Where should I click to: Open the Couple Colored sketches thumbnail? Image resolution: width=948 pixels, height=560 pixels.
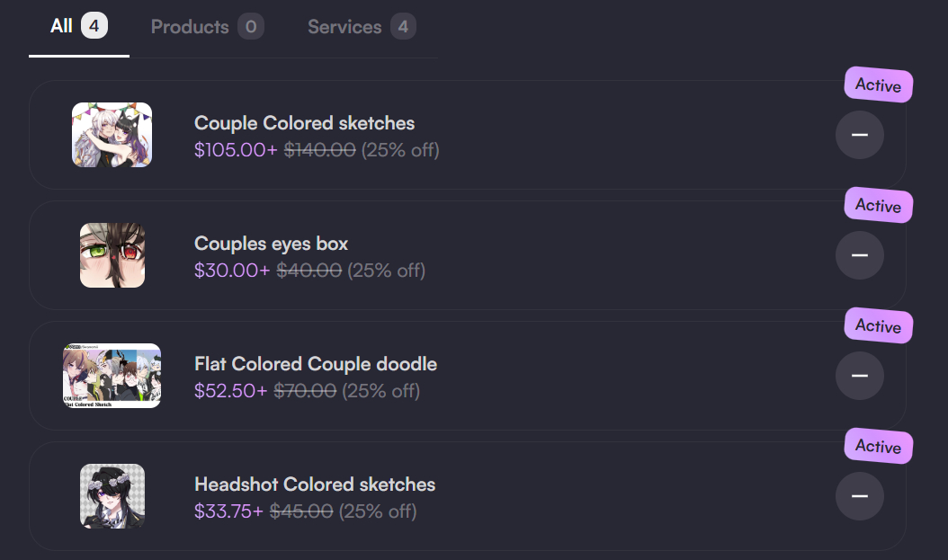click(112, 135)
